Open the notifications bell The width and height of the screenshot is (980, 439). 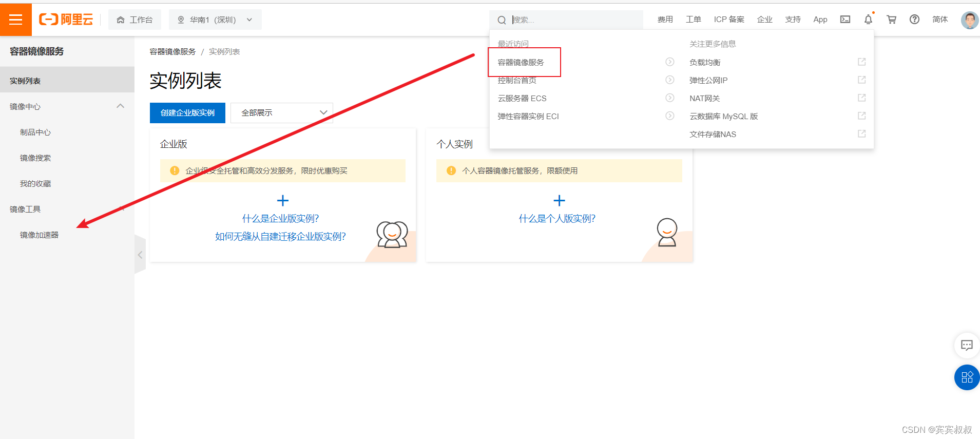click(x=868, y=20)
